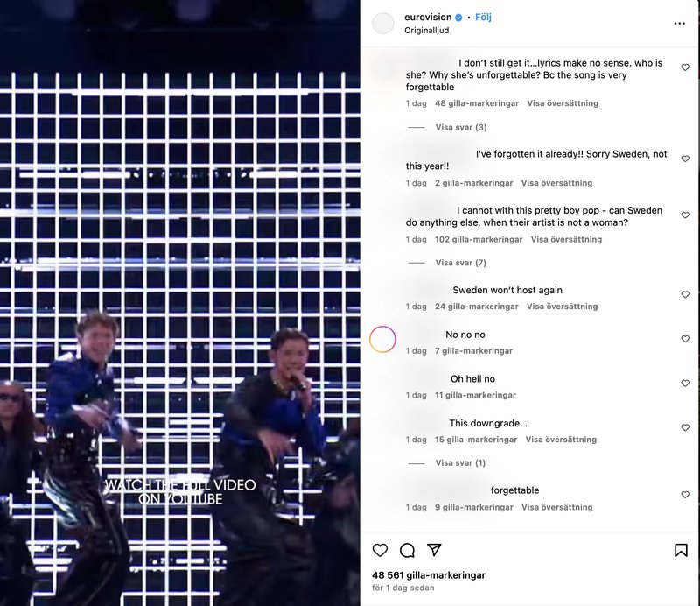This screenshot has height=606, width=700.
Task: Open the Originalljud audio link
Action: click(427, 31)
